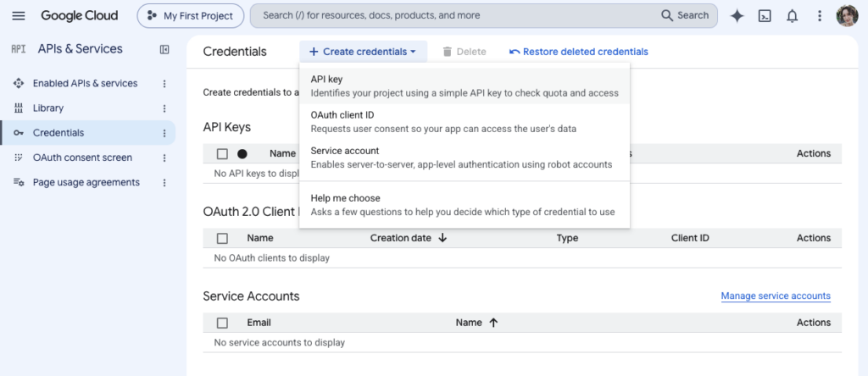Open notifications bell icon
The width and height of the screenshot is (868, 376).
click(x=793, y=16)
